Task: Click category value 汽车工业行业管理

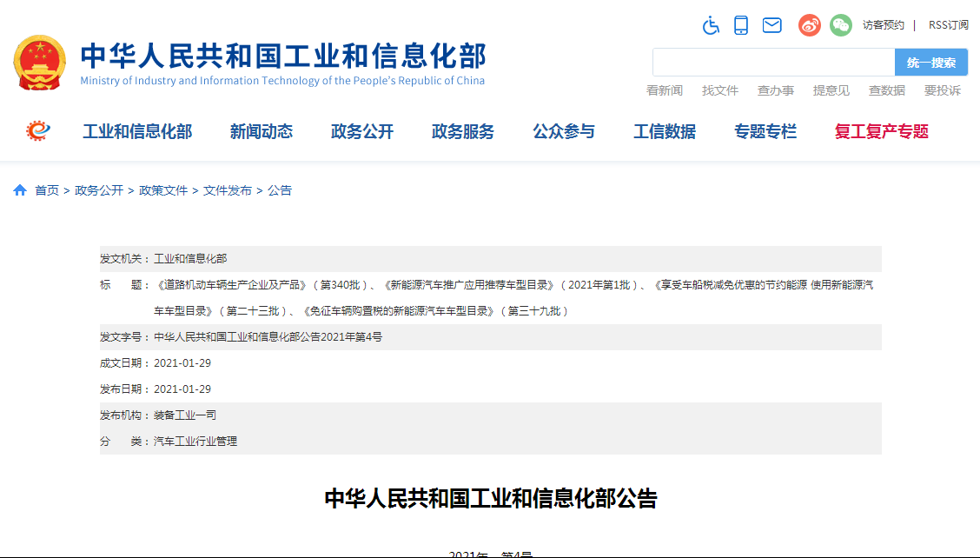Action: pyautogui.click(x=195, y=441)
